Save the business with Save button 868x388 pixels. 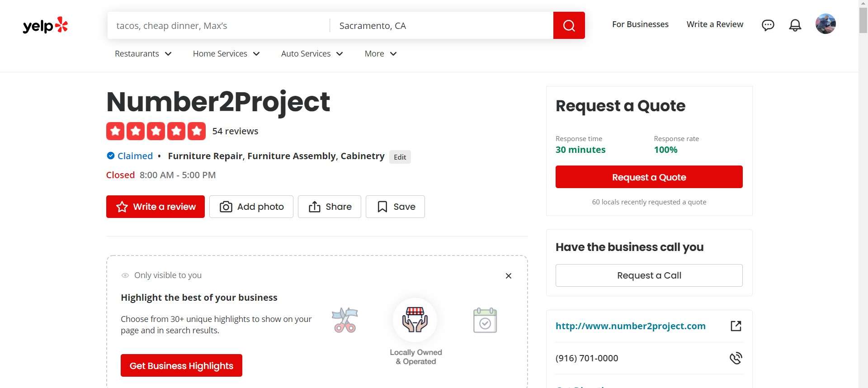[395, 207]
